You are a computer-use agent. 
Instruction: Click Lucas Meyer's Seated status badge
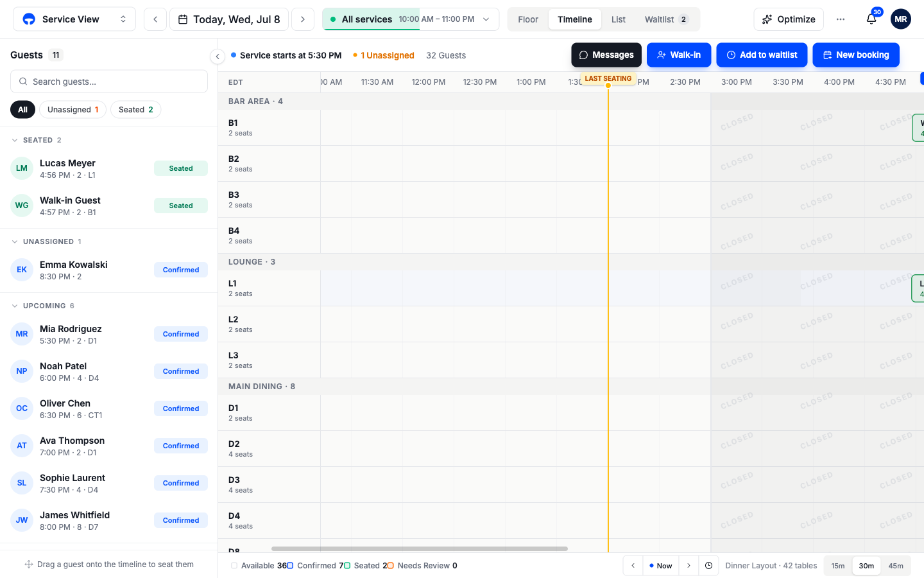tap(181, 168)
